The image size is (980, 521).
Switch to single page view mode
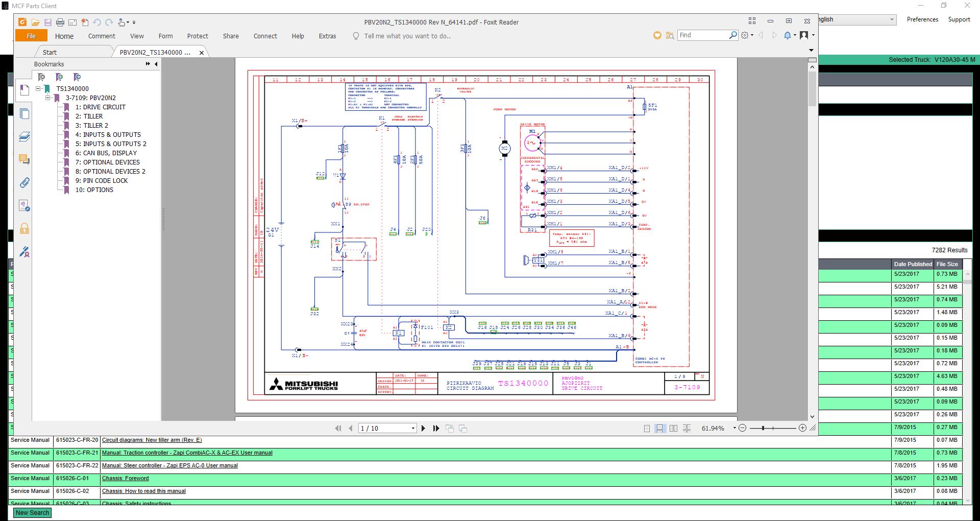(x=647, y=429)
